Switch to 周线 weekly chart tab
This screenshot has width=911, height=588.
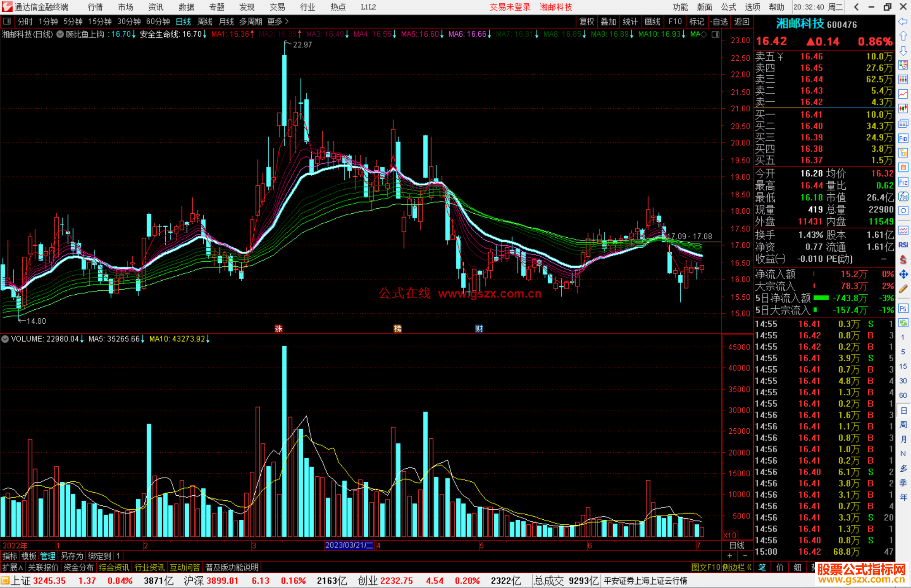pos(205,21)
